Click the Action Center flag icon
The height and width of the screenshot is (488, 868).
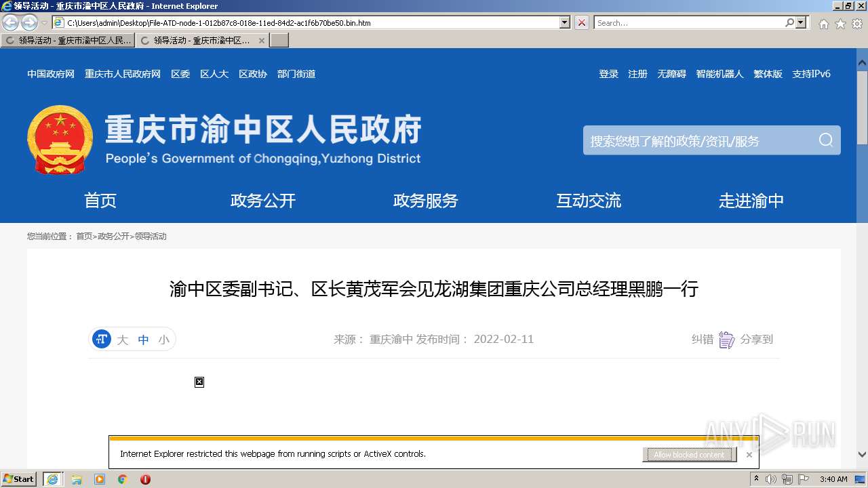point(804,479)
